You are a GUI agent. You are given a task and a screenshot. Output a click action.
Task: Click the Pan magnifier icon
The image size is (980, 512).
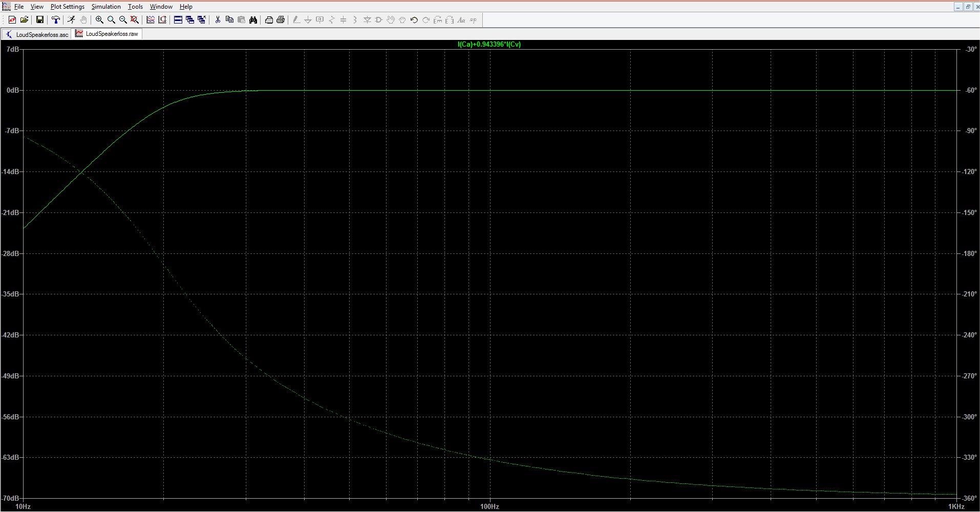click(x=111, y=20)
